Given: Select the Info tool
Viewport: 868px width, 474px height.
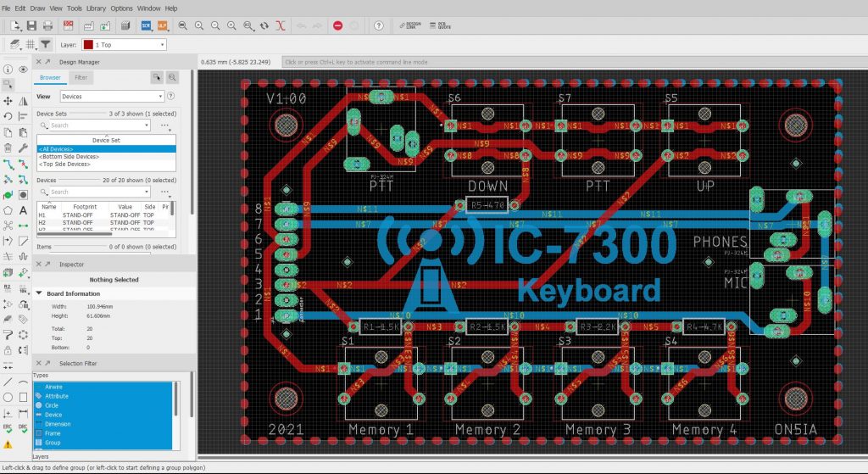Looking at the screenshot, I should (x=8, y=70).
